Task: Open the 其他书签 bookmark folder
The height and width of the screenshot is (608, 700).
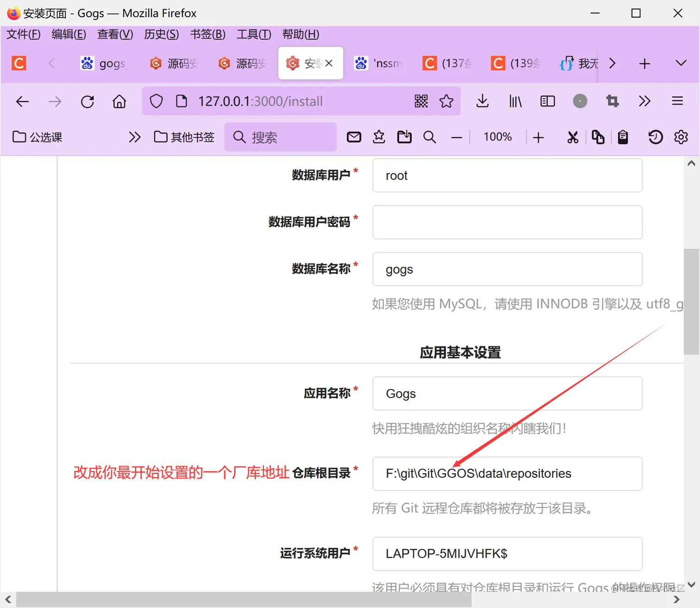Action: tap(184, 137)
